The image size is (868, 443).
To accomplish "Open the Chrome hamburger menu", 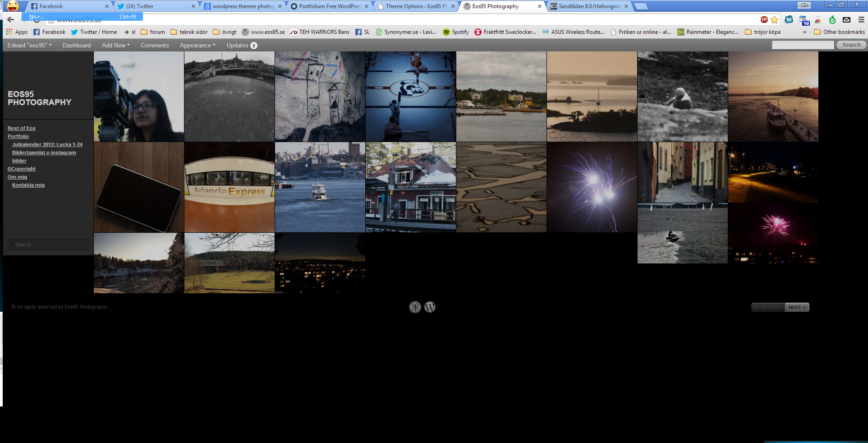I will pyautogui.click(x=861, y=19).
